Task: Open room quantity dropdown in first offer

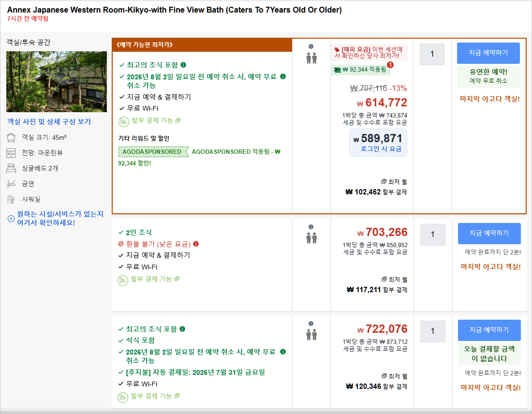Action: click(x=432, y=54)
